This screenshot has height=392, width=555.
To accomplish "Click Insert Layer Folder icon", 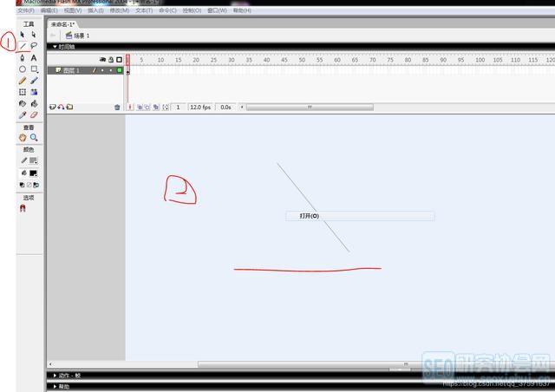I will click(x=69, y=107).
